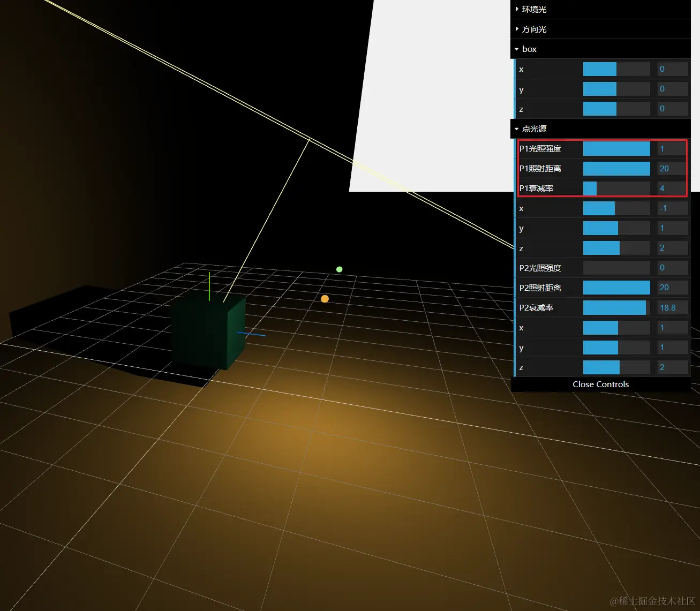The image size is (700, 611).
Task: Click the P1衰减率 label text
Action: [536, 188]
